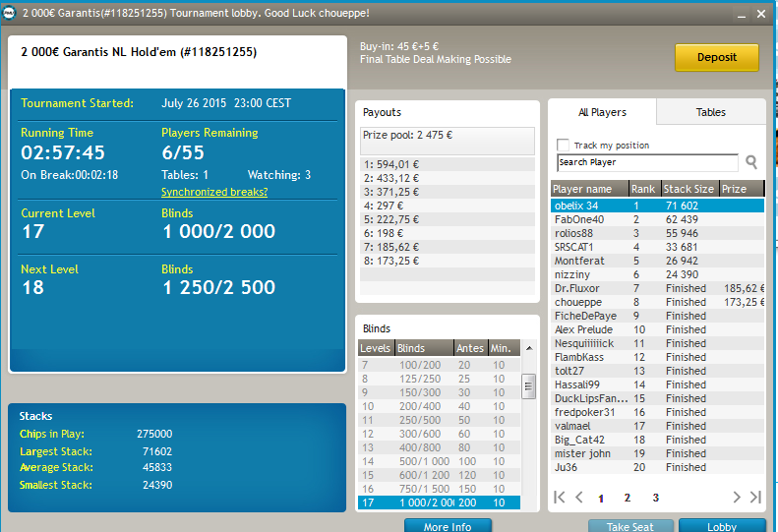Click the Take Seat button
Screen dimensions: 778x532
tap(630, 525)
